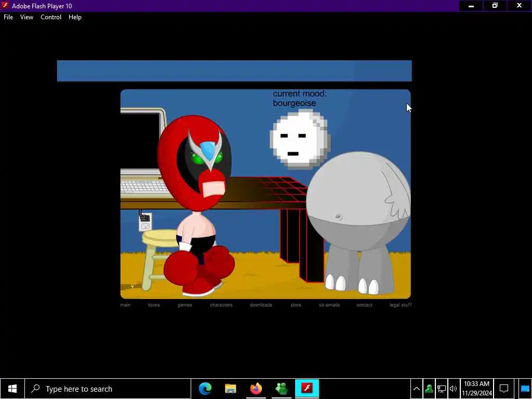Open the contact link
The height and width of the screenshot is (399, 532).
pos(364,304)
